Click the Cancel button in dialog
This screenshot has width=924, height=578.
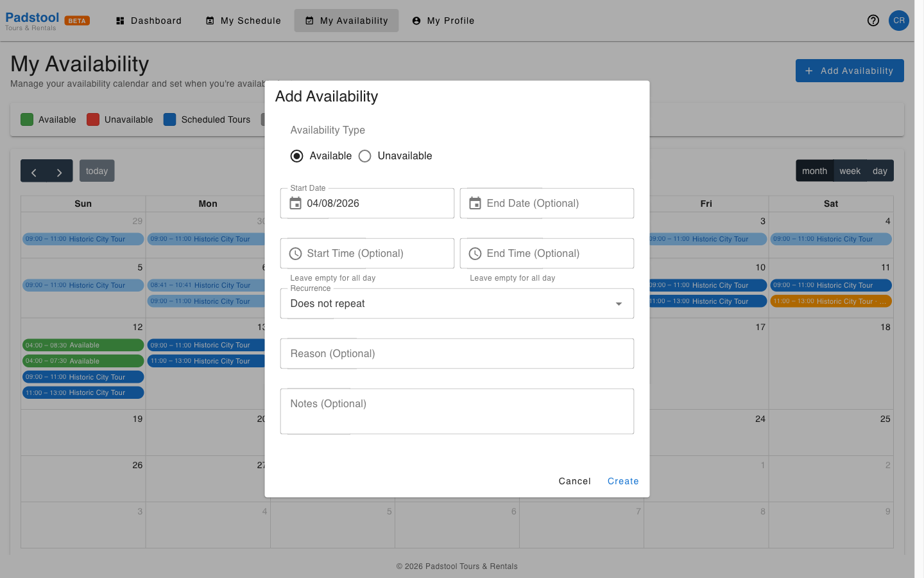point(574,481)
